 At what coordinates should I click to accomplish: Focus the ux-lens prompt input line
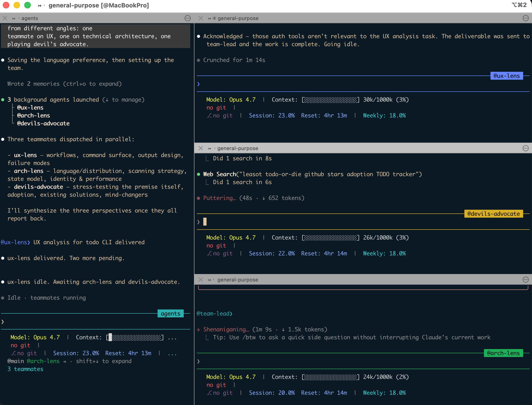pos(363,84)
